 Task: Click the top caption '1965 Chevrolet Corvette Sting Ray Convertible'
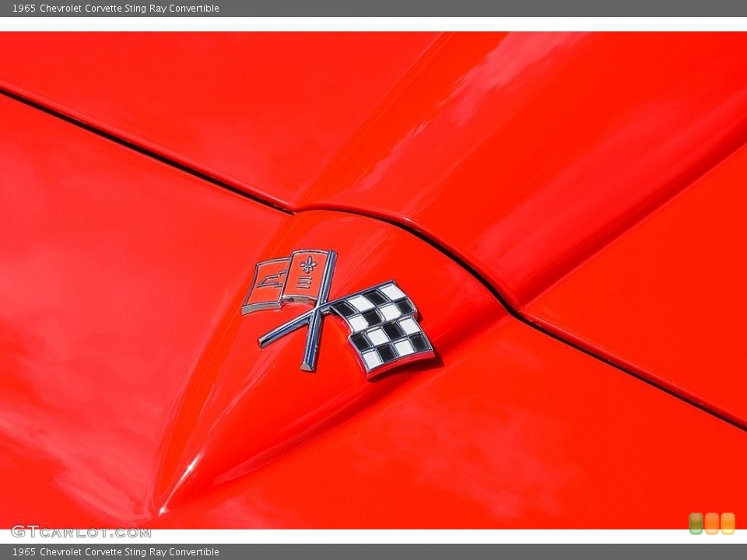116,8
